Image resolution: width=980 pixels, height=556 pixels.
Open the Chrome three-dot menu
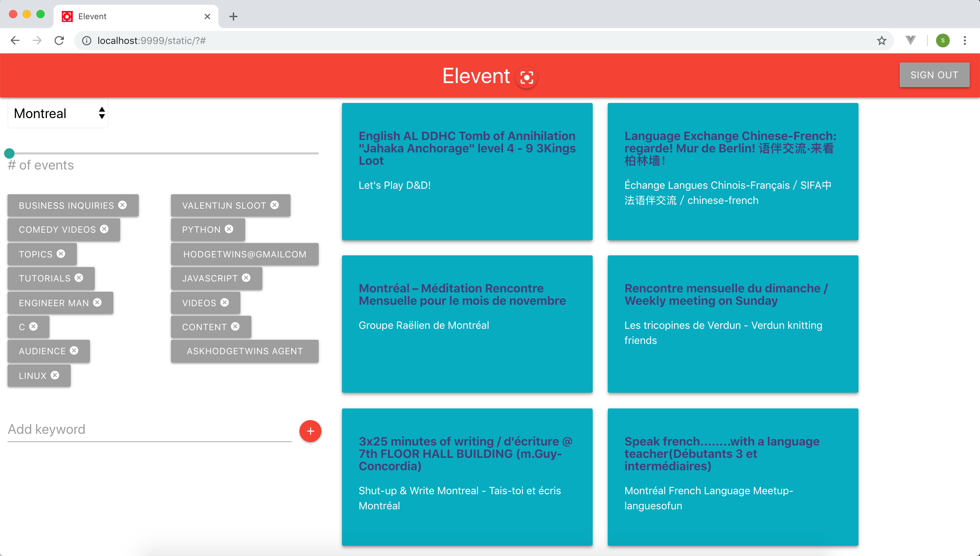[x=965, y=40]
